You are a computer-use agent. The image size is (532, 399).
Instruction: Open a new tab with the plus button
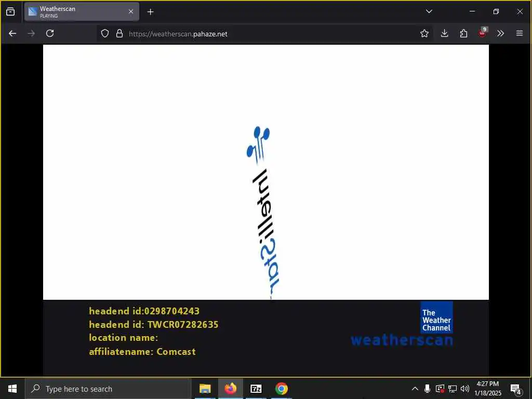[150, 12]
